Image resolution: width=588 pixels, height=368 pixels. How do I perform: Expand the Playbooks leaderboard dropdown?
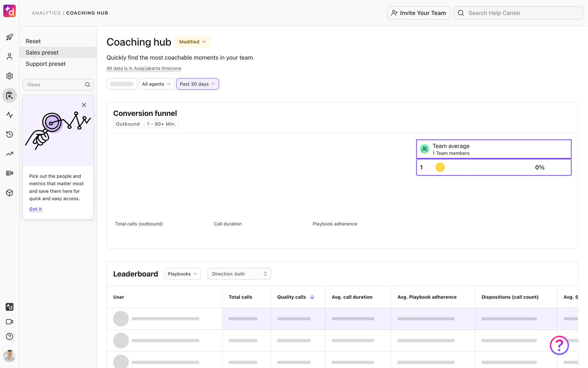point(183,274)
